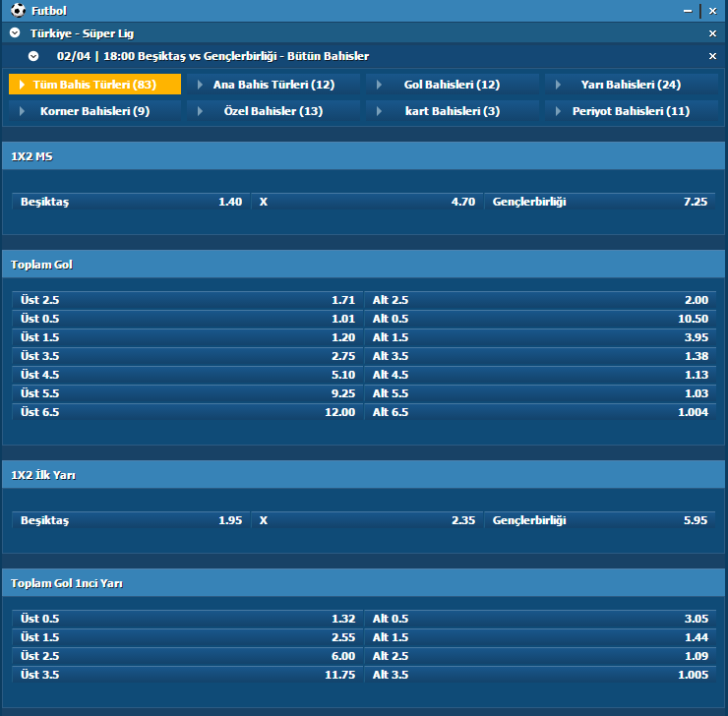Choose Üst 0.5 at 1.01 Toplam Gol
Image resolution: width=728 pixels, height=716 pixels.
[x=187, y=319]
